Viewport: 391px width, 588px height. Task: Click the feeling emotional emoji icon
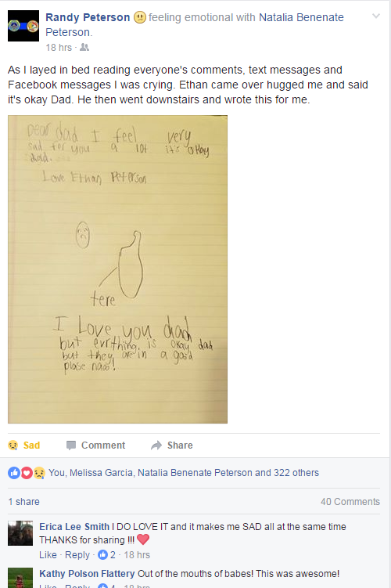click(x=140, y=17)
